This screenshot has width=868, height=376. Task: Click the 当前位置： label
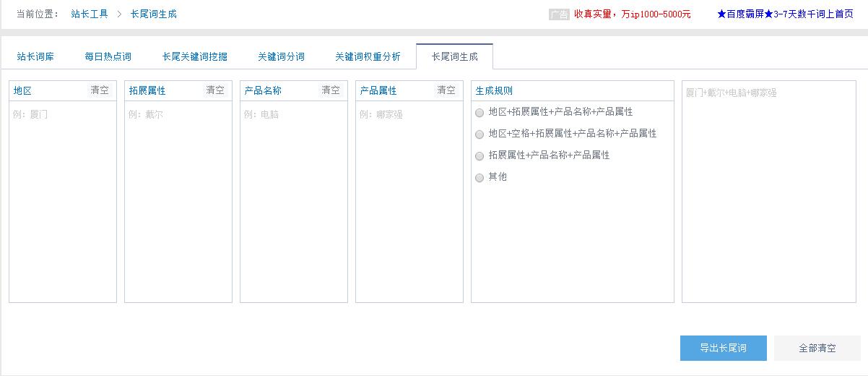tap(38, 14)
